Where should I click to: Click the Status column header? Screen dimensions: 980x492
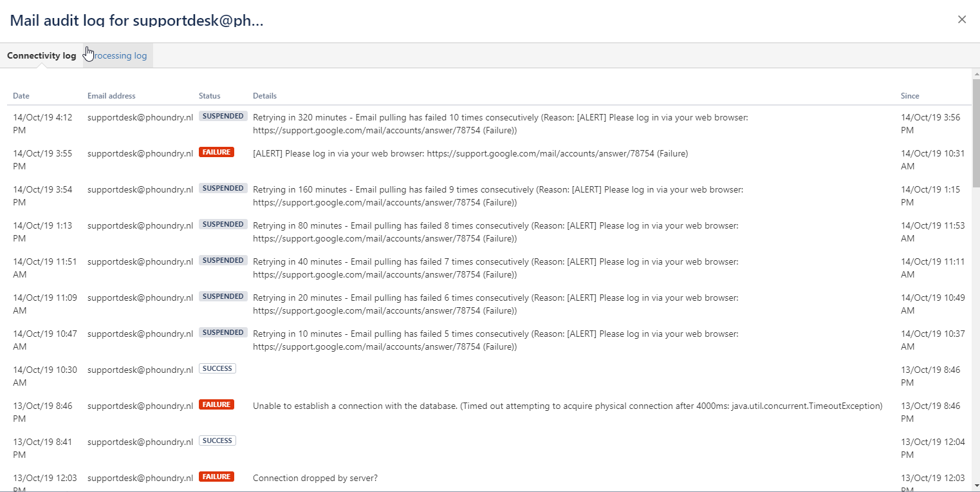click(210, 96)
